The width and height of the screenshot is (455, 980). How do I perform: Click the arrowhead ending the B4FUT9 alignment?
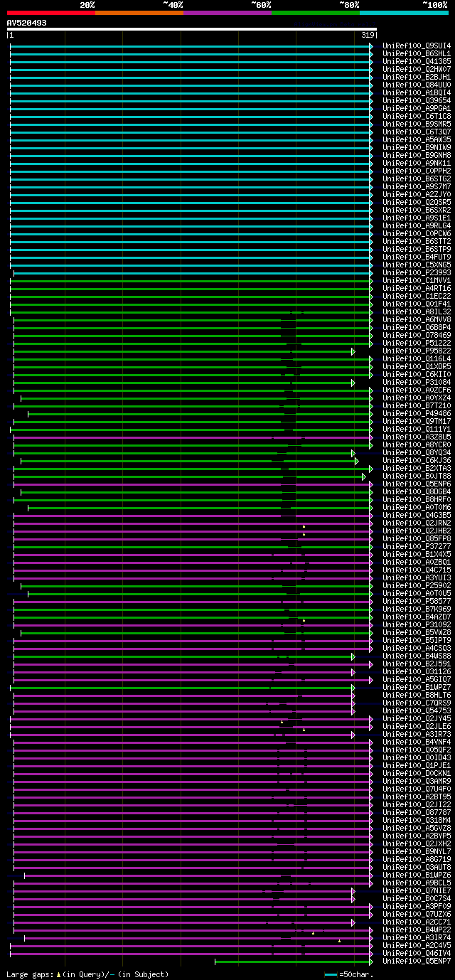(371, 257)
